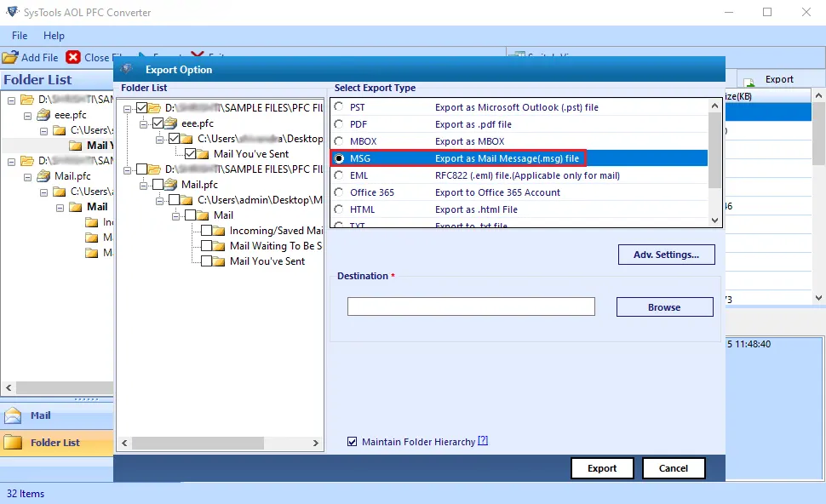Click folder icon of C:\Users\admin\Desktop entry

coord(186,200)
